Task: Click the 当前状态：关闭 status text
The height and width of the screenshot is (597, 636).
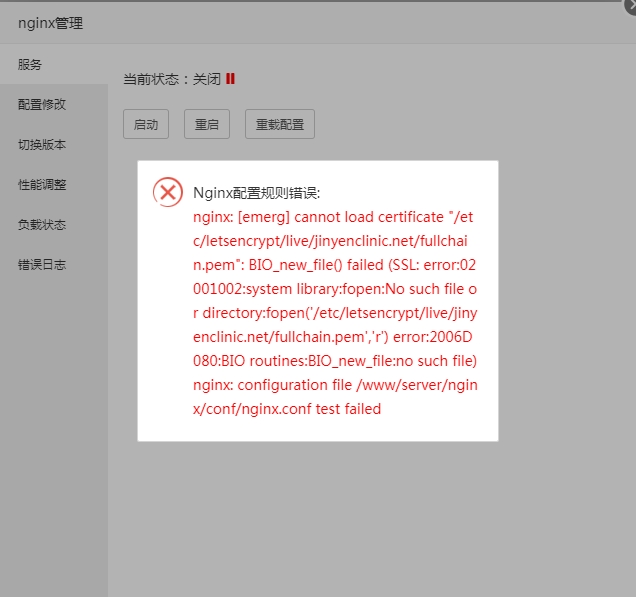Action: pos(172,79)
